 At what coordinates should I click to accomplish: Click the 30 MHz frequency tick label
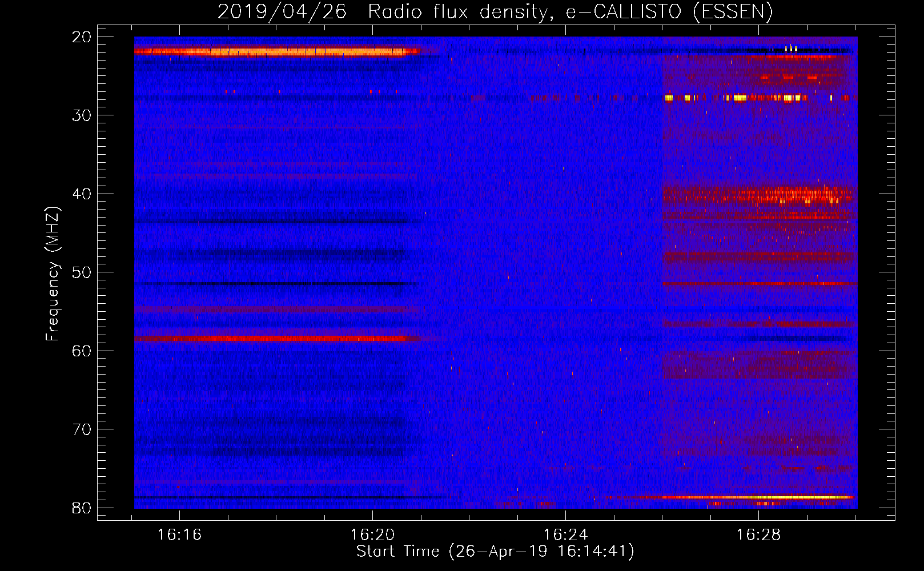click(x=82, y=115)
